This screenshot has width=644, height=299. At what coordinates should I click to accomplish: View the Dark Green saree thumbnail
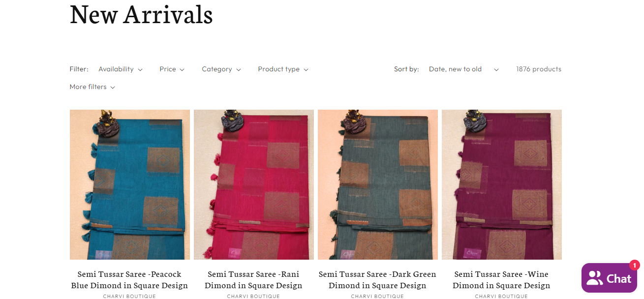point(378,184)
